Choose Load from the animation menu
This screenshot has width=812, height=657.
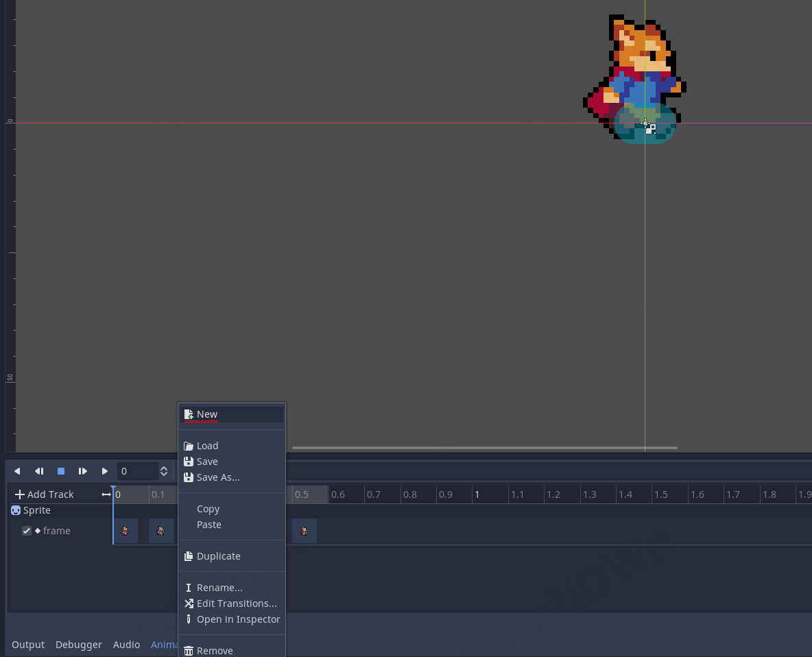pyautogui.click(x=232, y=446)
